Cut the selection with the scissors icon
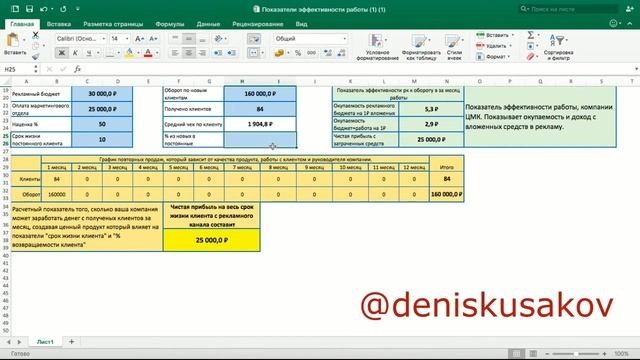640x360 pixels. tap(36, 35)
